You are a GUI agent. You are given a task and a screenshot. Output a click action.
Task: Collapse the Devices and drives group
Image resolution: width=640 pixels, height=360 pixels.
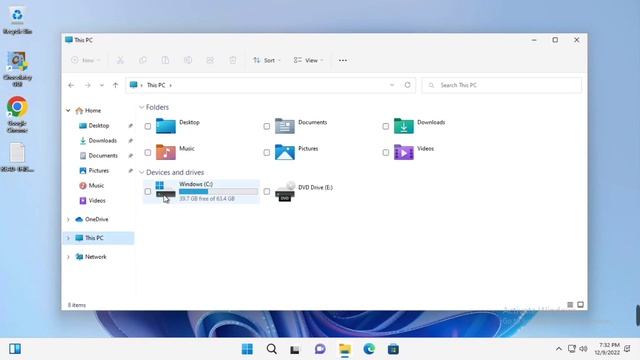tap(142, 173)
